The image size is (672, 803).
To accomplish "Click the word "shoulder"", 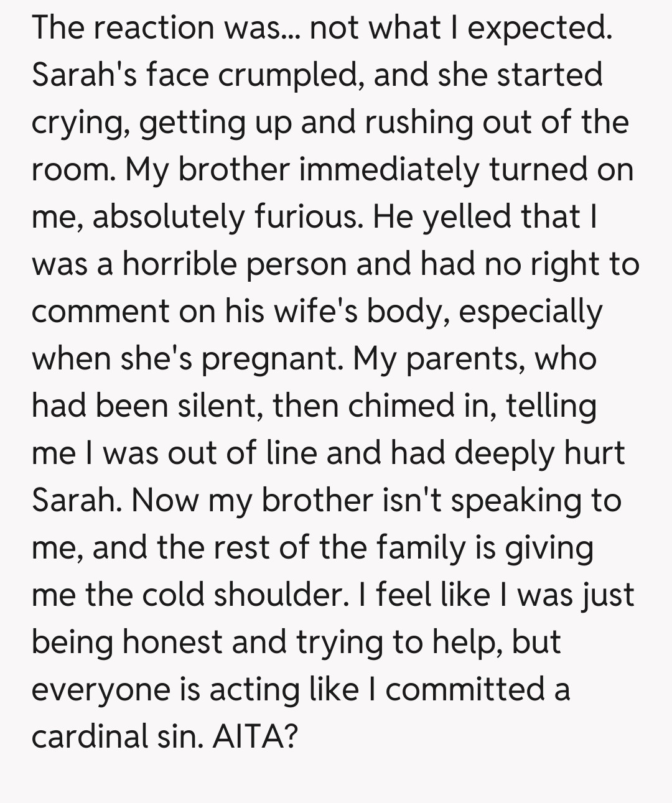I will 279,595.
